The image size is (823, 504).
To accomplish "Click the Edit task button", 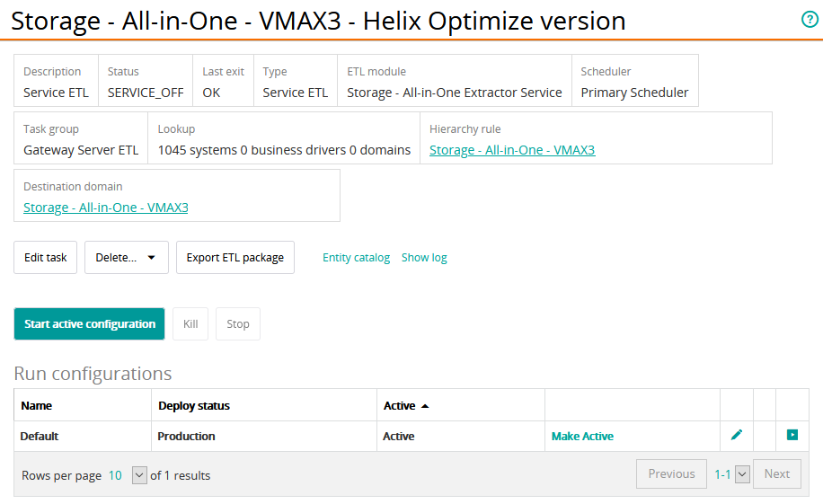I will [x=46, y=258].
